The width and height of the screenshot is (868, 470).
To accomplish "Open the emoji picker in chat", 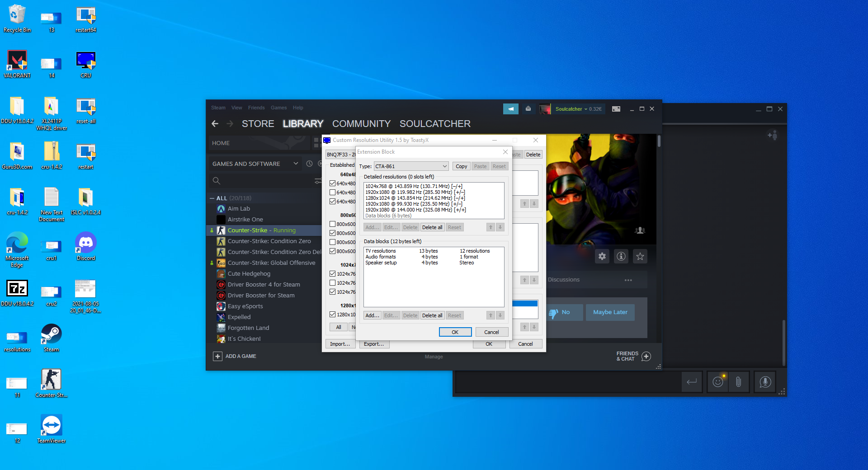I will pyautogui.click(x=717, y=382).
